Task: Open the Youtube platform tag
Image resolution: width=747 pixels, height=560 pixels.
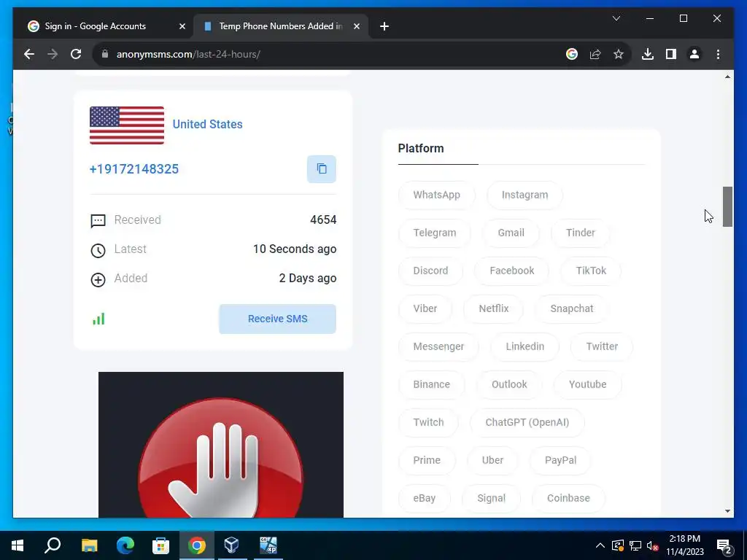Action: [x=587, y=384]
